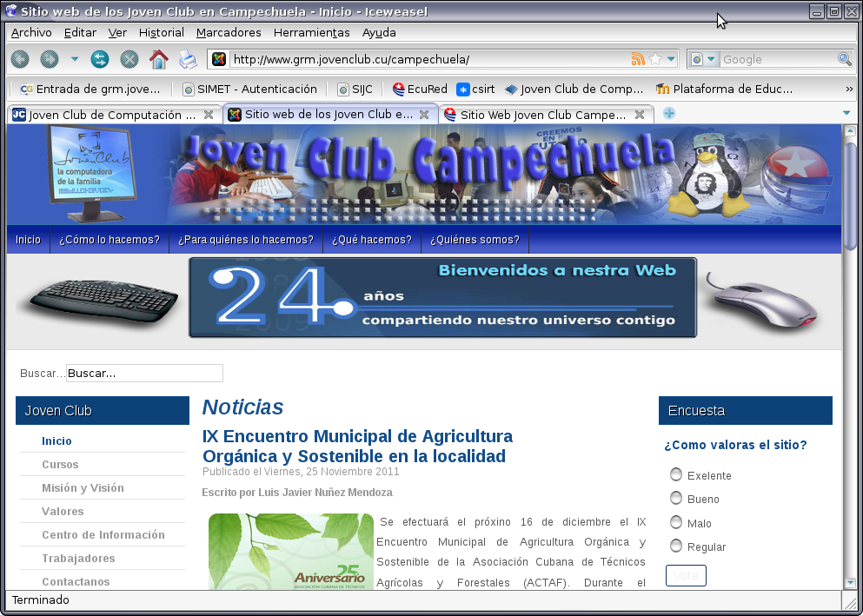863x616 pixels.
Task: Open the Marcadores menu
Action: coord(229,32)
